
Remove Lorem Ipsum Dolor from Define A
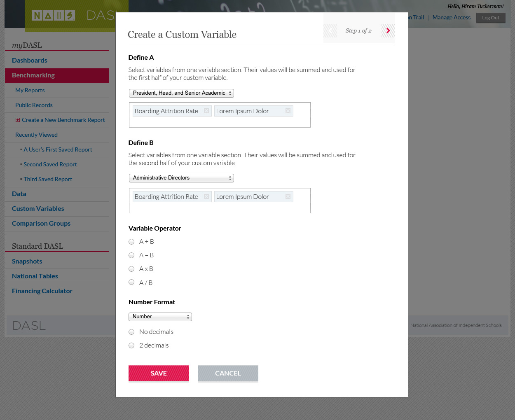pos(288,111)
